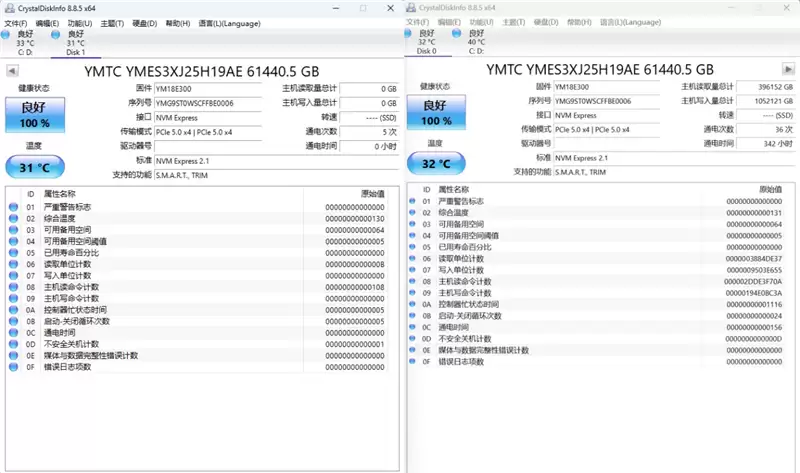Click next disk arrow in right window
This screenshot has height=473, width=800.
coord(788,69)
